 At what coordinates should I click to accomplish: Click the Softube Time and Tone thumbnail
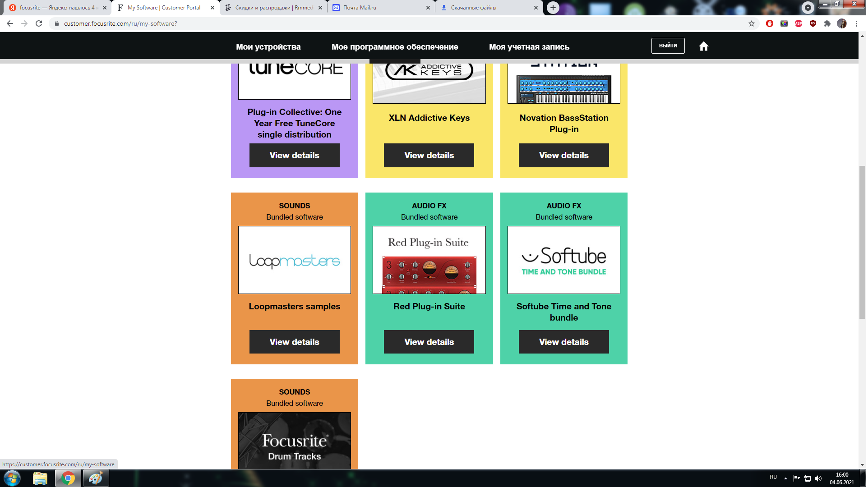pyautogui.click(x=565, y=260)
